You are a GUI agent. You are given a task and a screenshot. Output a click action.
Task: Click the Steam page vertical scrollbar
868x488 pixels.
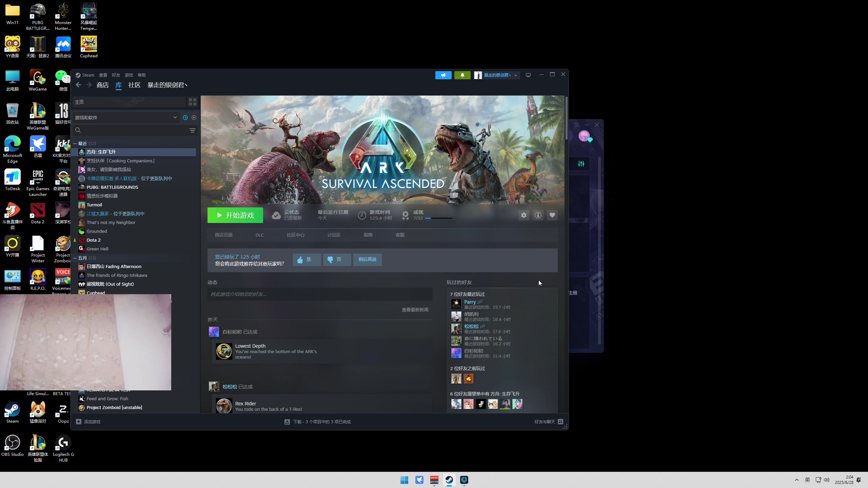point(566,118)
